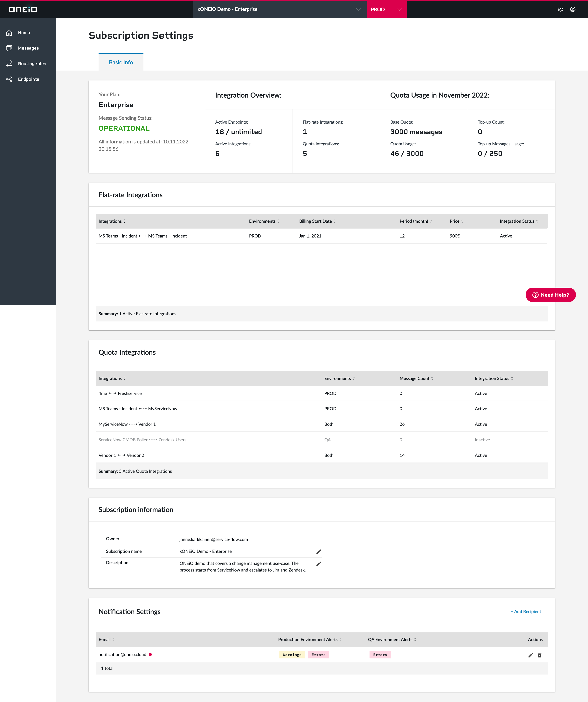Click + Add Recipient link
The height and width of the screenshot is (702, 588).
(x=525, y=611)
